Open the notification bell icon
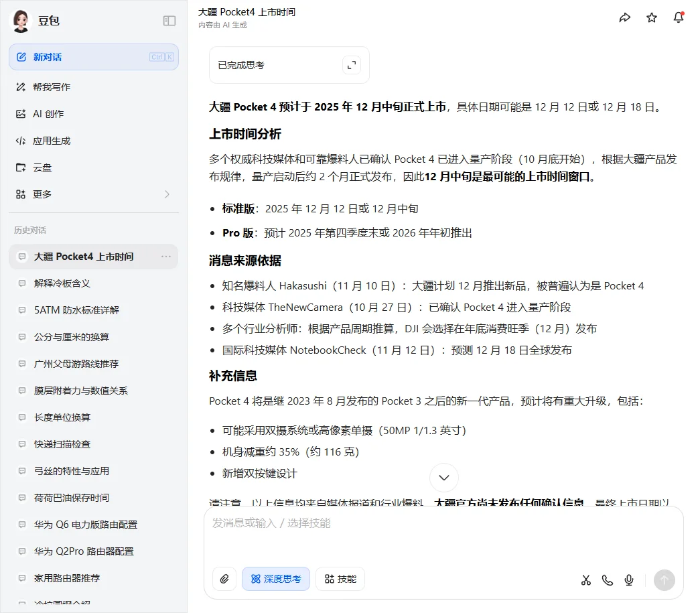The height and width of the screenshot is (613, 700). (x=679, y=17)
